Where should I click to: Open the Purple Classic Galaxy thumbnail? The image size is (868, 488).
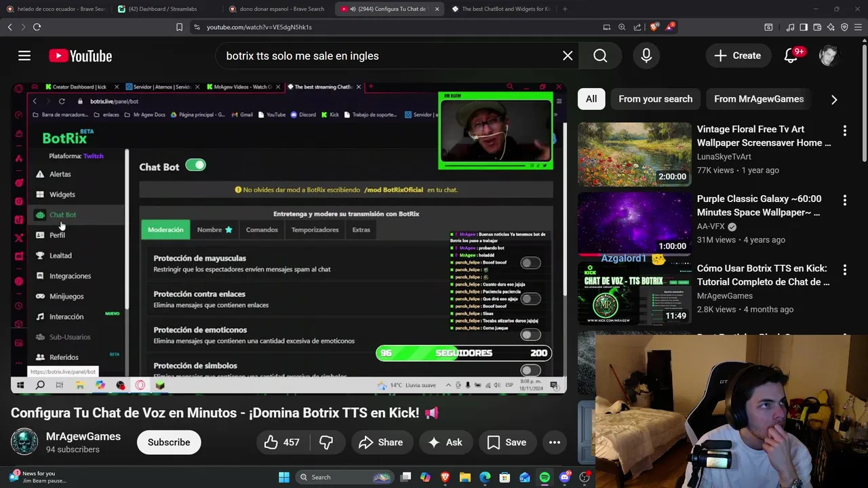point(635,224)
